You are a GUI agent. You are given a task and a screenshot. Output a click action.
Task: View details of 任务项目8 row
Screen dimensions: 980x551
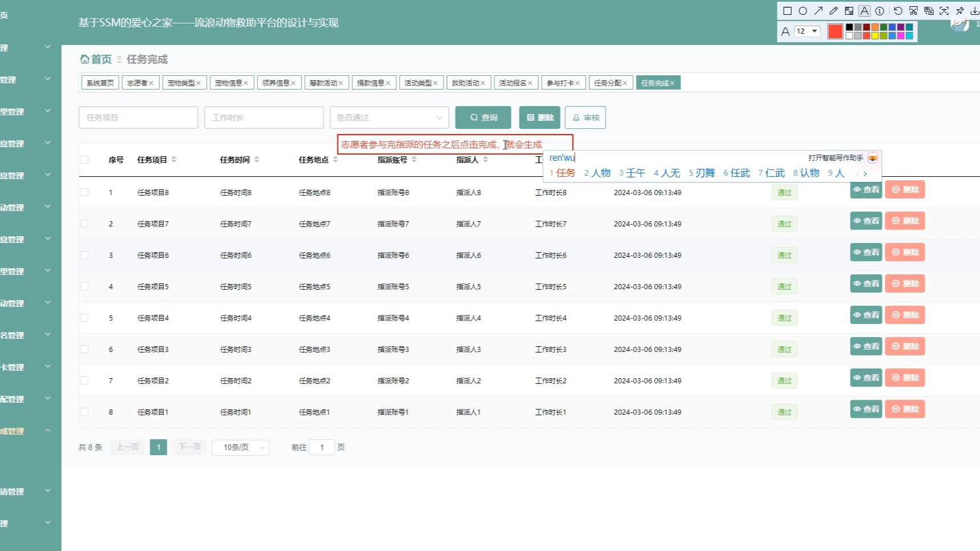coord(866,189)
